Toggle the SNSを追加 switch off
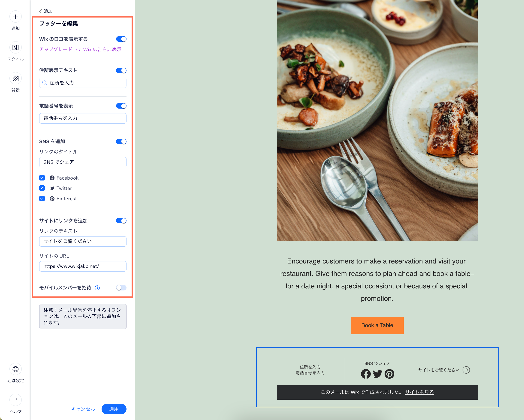The height and width of the screenshot is (420, 524). [121, 142]
